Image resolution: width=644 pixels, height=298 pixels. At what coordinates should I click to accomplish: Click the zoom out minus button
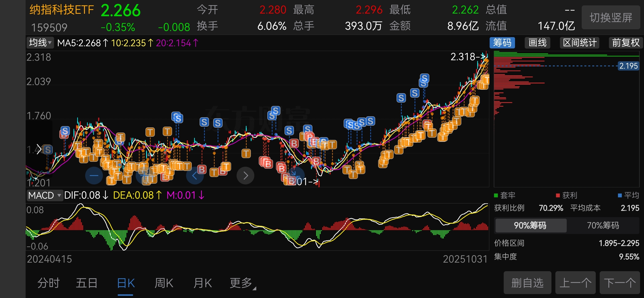[x=94, y=176]
